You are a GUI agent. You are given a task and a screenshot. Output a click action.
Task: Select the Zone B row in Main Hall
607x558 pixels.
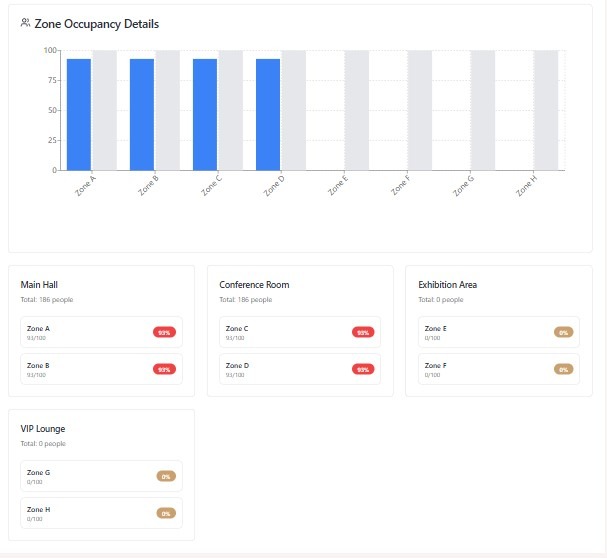85,369
